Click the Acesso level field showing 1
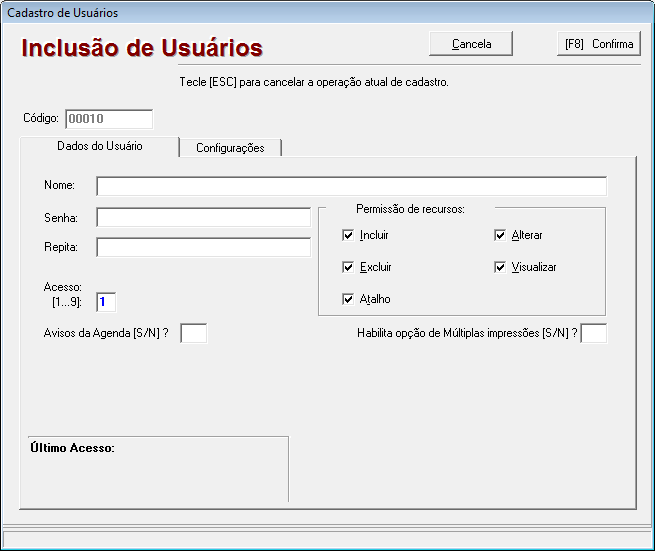Image resolution: width=655 pixels, height=551 pixels. (107, 301)
